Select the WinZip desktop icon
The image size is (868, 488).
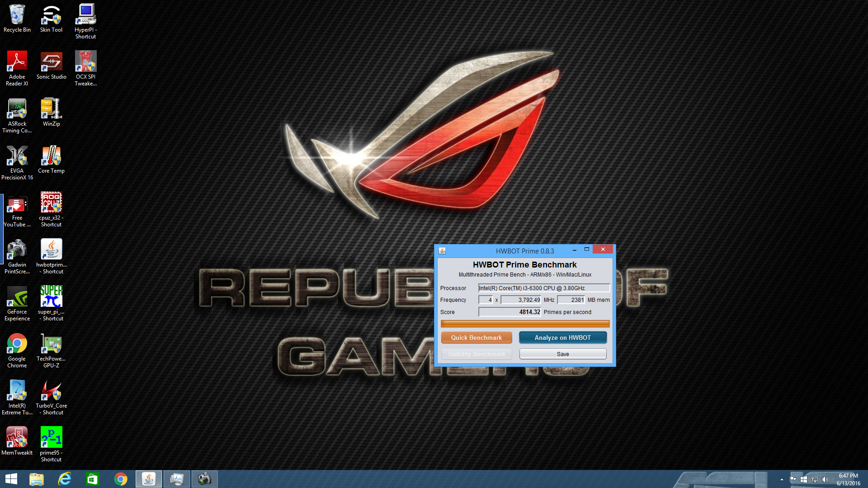(51, 112)
